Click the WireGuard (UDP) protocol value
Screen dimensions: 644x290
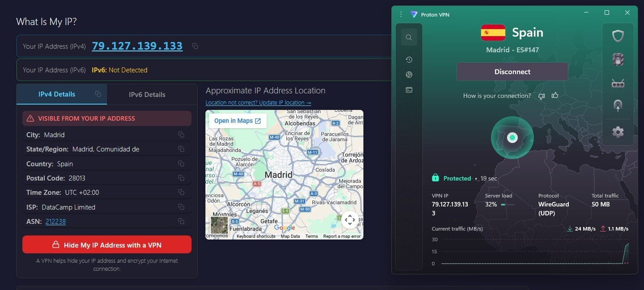click(554, 209)
